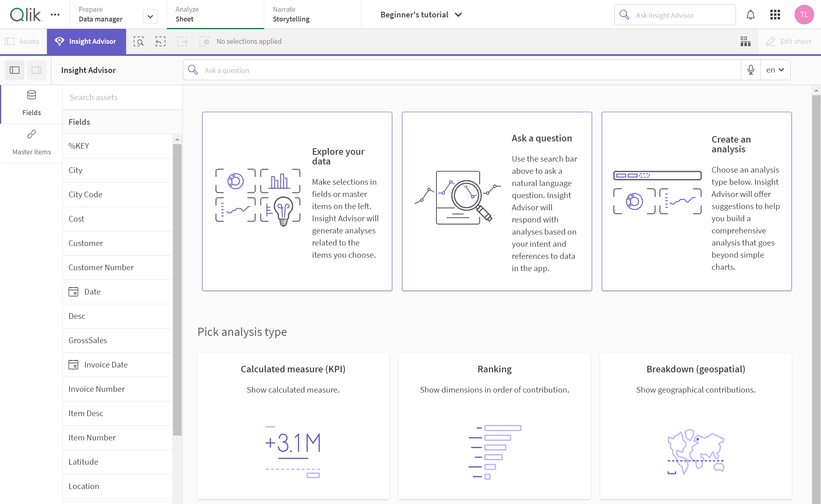Click the notifications bell icon
This screenshot has height=504, width=821.
(750, 15)
